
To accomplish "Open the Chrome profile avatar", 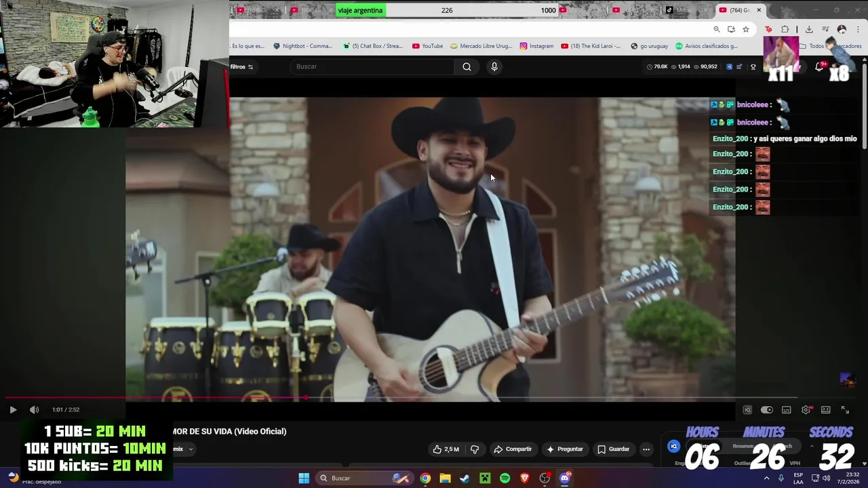I will point(842,29).
